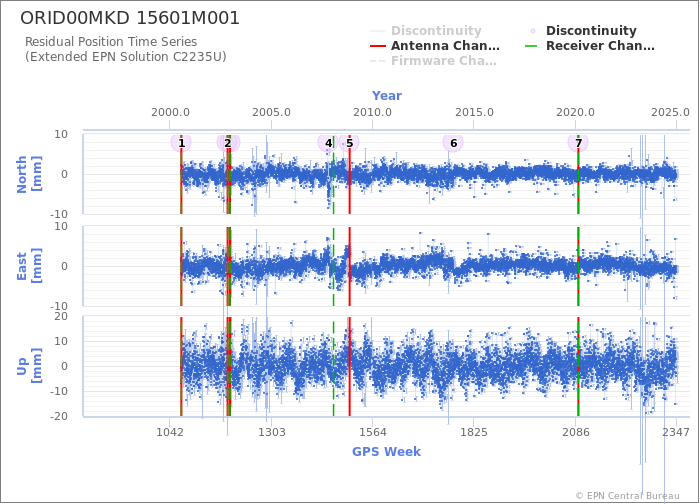Toggle Discontinuity marker legend entry
Image resolution: width=700 pixels, height=504 pixels.
point(583,31)
